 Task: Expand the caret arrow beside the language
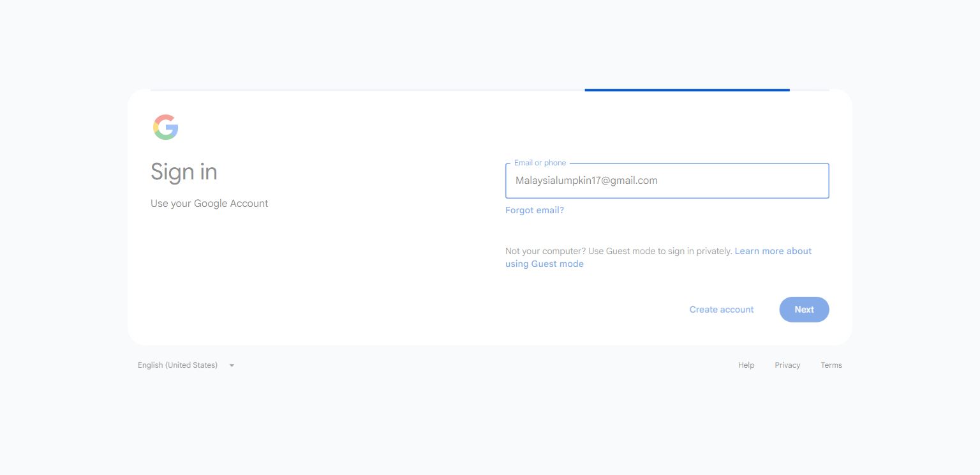coord(232,365)
